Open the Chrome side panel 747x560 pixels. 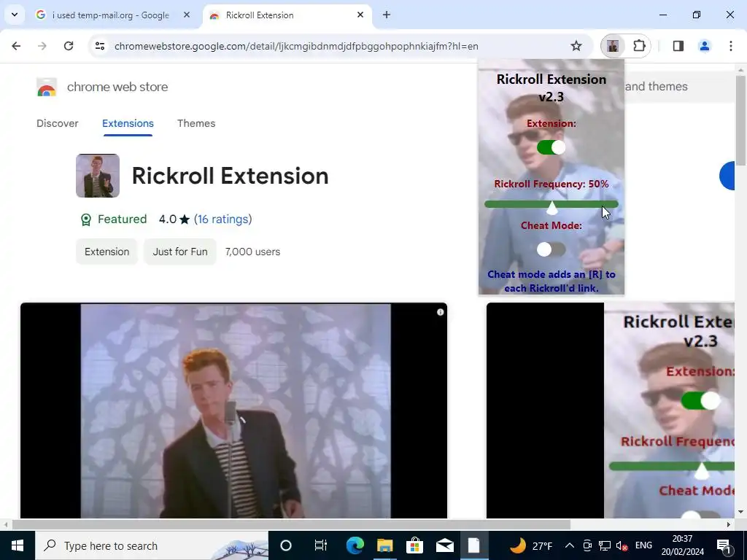tap(678, 46)
